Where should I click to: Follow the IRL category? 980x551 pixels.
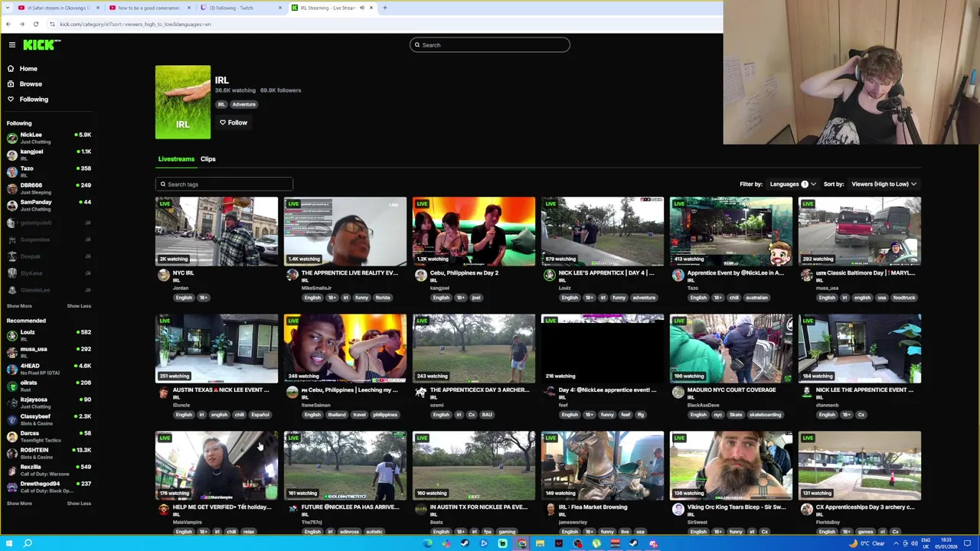click(x=234, y=122)
